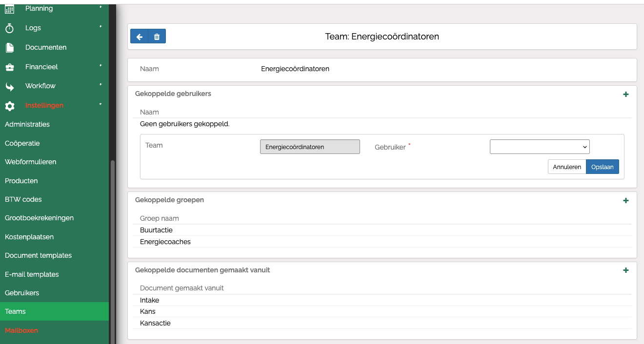Image resolution: width=644 pixels, height=344 pixels.
Task: Collapse the Instellingen menu section
Action: click(x=101, y=104)
